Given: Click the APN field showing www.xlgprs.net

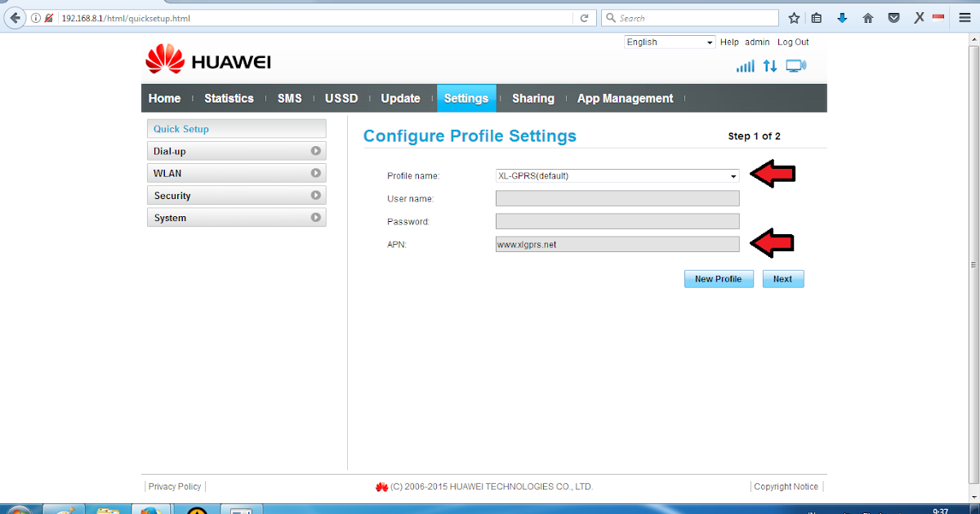Looking at the screenshot, I should click(617, 244).
